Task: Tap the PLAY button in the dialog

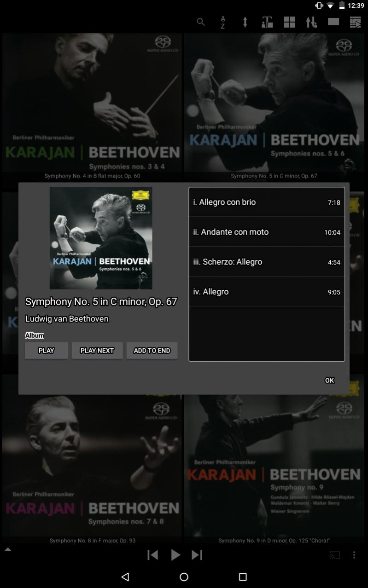Action: (x=47, y=351)
